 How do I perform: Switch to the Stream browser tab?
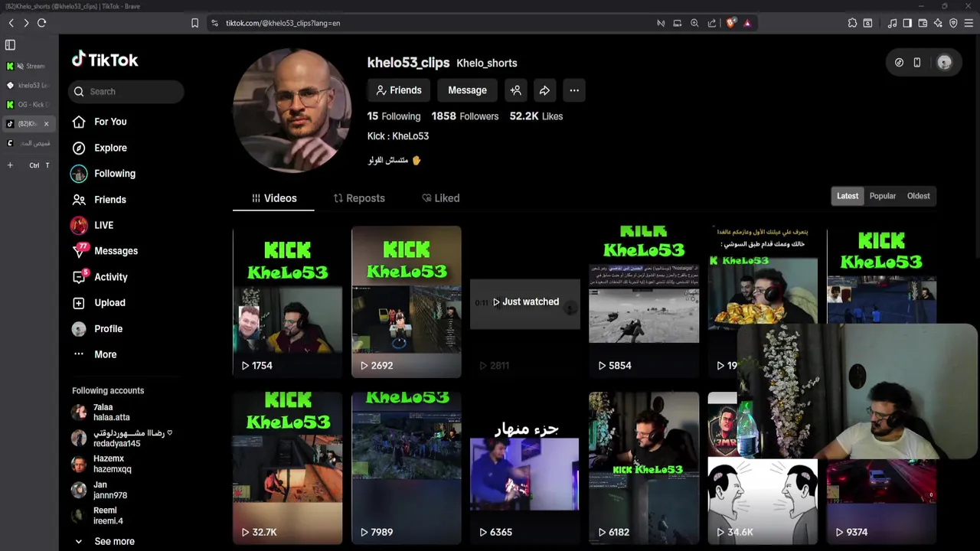28,67
